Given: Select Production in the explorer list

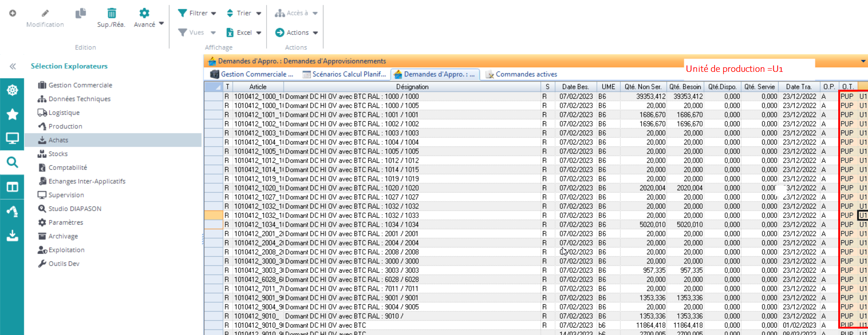Looking at the screenshot, I should click(66, 126).
